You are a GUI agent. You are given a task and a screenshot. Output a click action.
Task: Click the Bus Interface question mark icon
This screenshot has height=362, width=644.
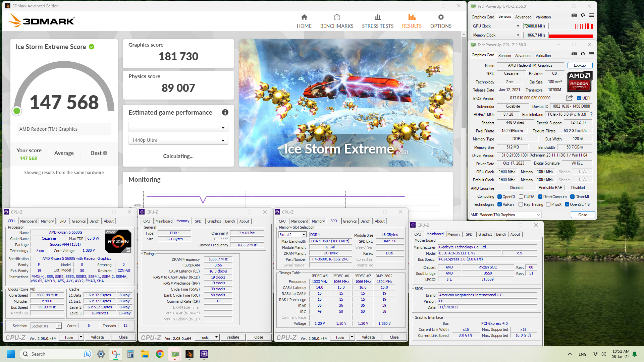591,114
